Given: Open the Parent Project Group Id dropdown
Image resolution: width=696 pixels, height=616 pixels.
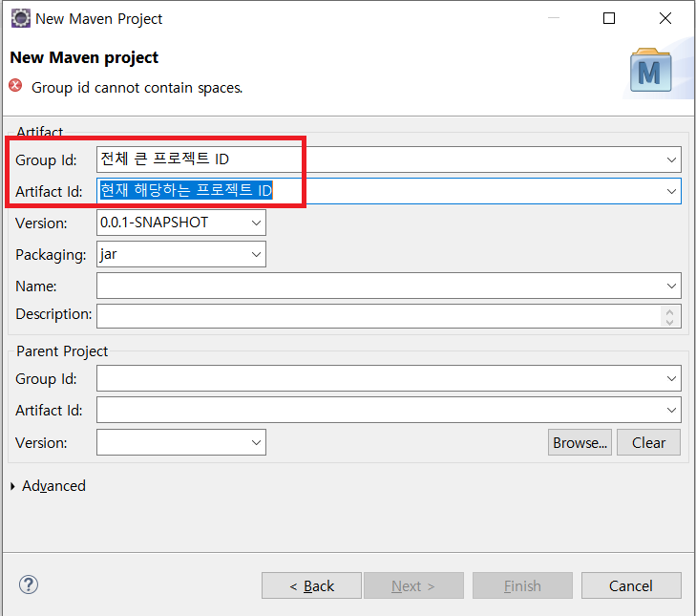Looking at the screenshot, I should click(x=671, y=378).
